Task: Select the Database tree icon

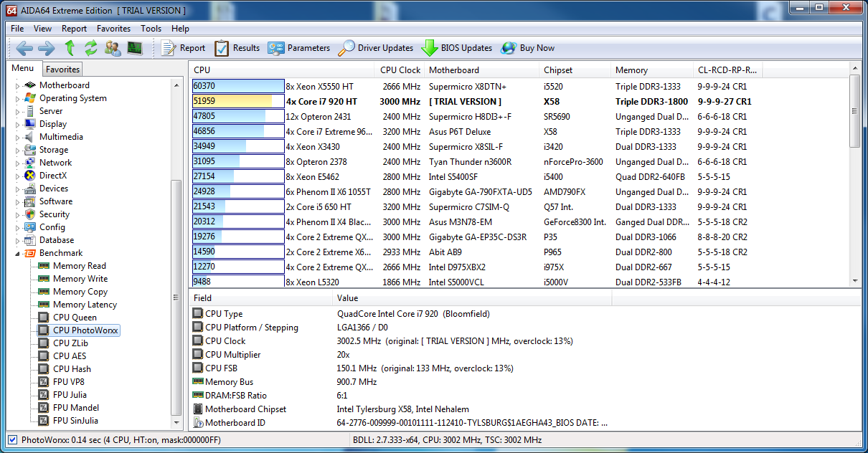Action: tap(29, 240)
